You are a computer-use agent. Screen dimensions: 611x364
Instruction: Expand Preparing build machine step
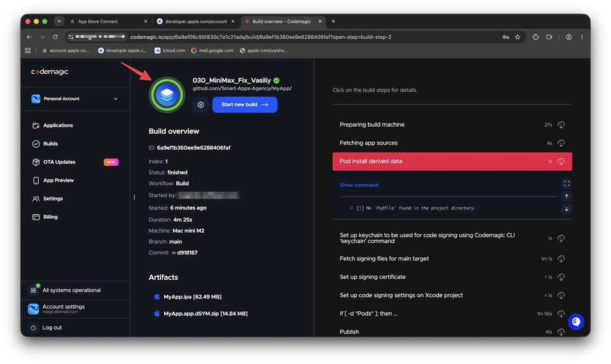click(x=452, y=125)
